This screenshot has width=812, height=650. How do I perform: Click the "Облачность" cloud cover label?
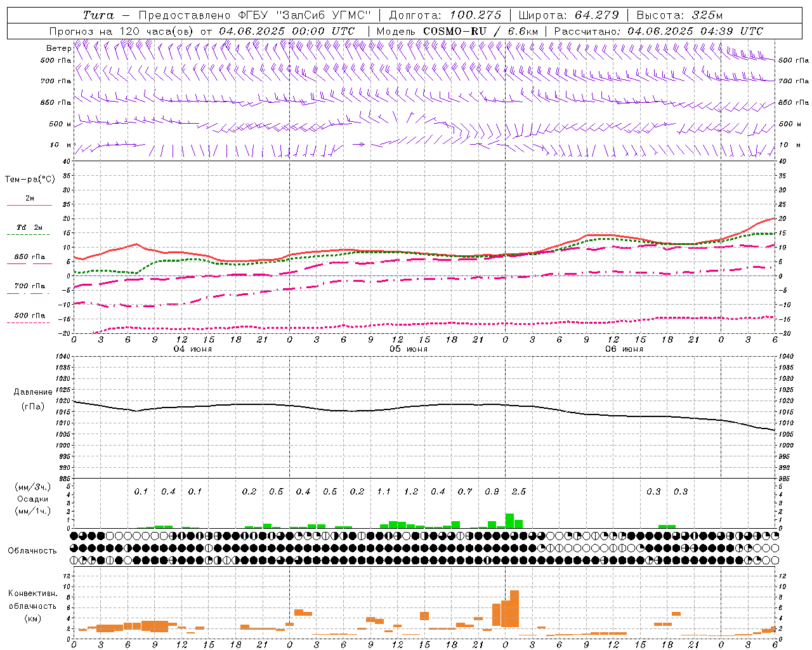pyautogui.click(x=32, y=550)
